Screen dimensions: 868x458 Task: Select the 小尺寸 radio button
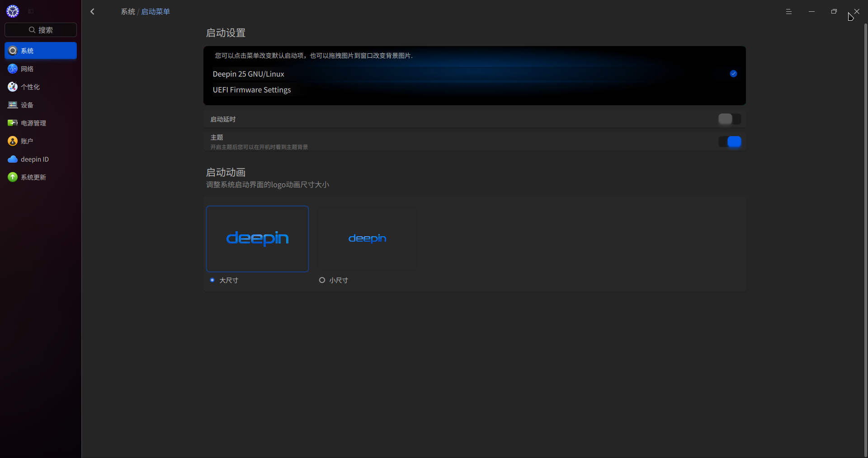322,280
